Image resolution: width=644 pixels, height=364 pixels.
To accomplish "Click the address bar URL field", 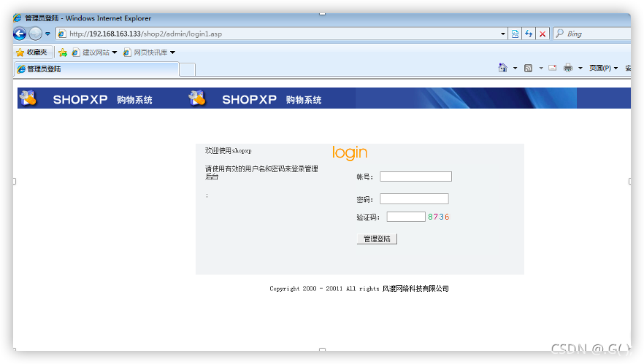I will tap(281, 34).
